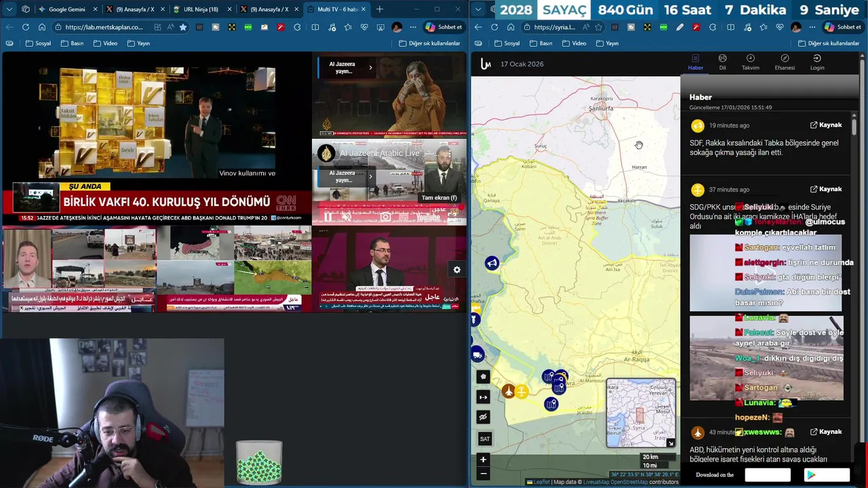
Task: Click the yellow drone map marker
Action: [x=521, y=392]
